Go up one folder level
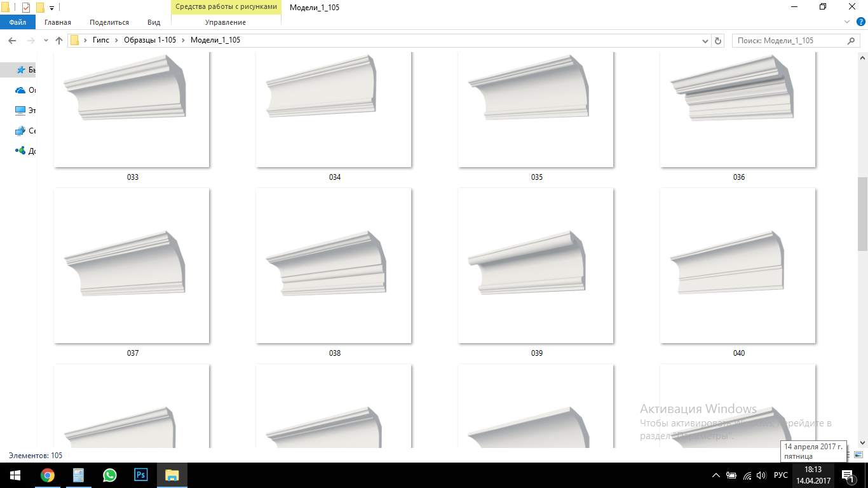 pos(59,41)
